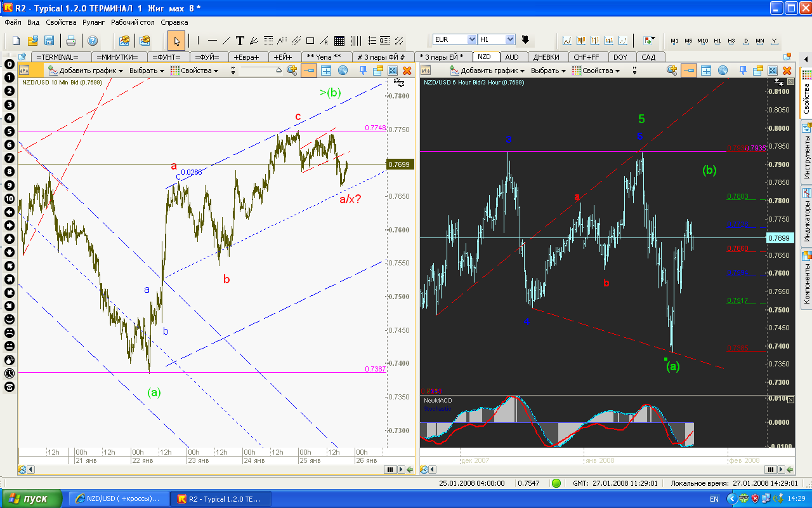Click the telephone sidebar icon
The height and width of the screenshot is (508, 812).
tap(10, 387)
